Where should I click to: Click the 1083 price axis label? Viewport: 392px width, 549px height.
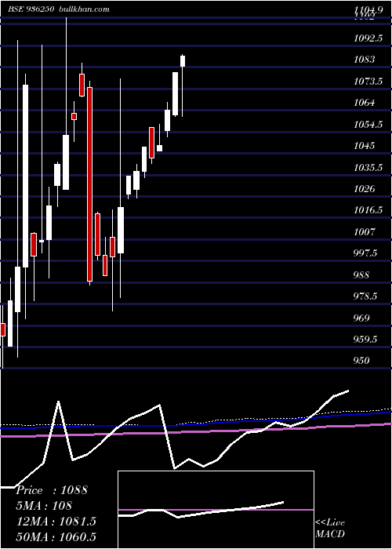pos(364,60)
